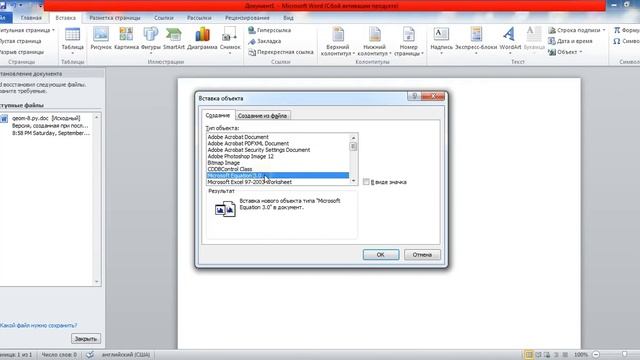
Task: Select Adobe Acrobat PDFXML Document
Action: click(278, 144)
